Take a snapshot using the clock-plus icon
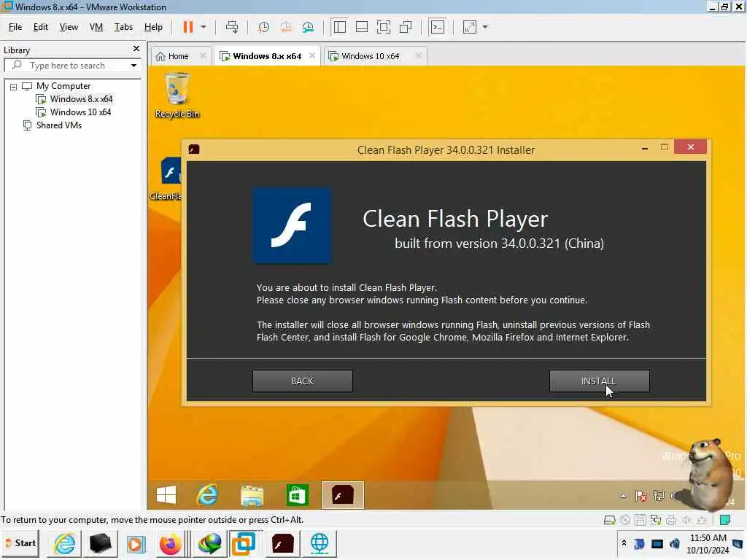This screenshot has height=560, width=747. coord(263,27)
